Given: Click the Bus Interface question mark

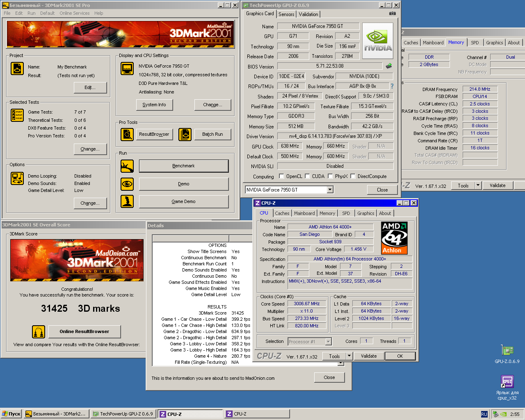Looking at the screenshot, I should pos(392,86).
